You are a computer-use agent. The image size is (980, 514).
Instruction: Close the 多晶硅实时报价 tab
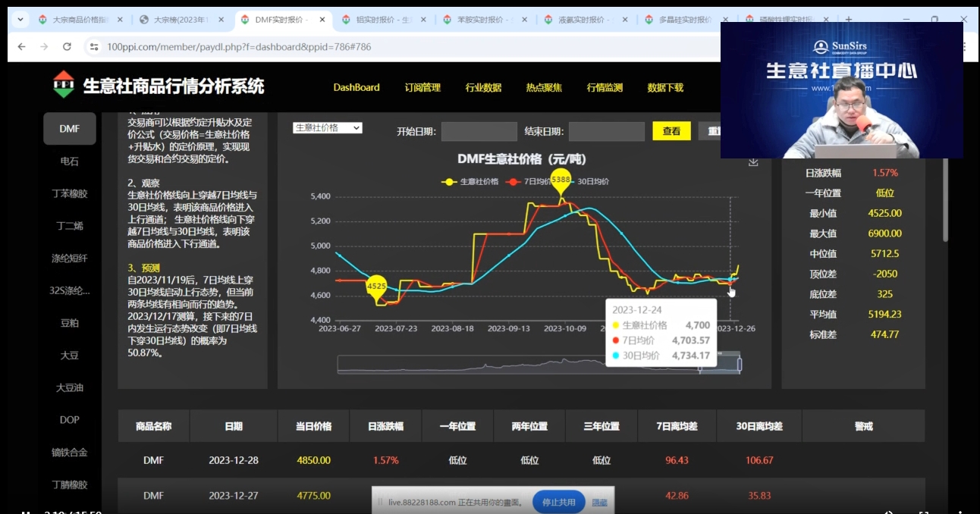725,20
